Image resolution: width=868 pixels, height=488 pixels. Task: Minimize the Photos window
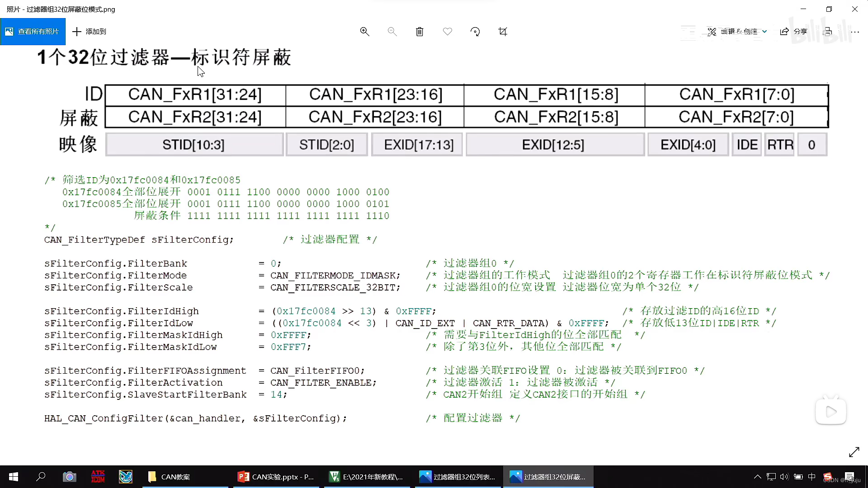coord(803,9)
